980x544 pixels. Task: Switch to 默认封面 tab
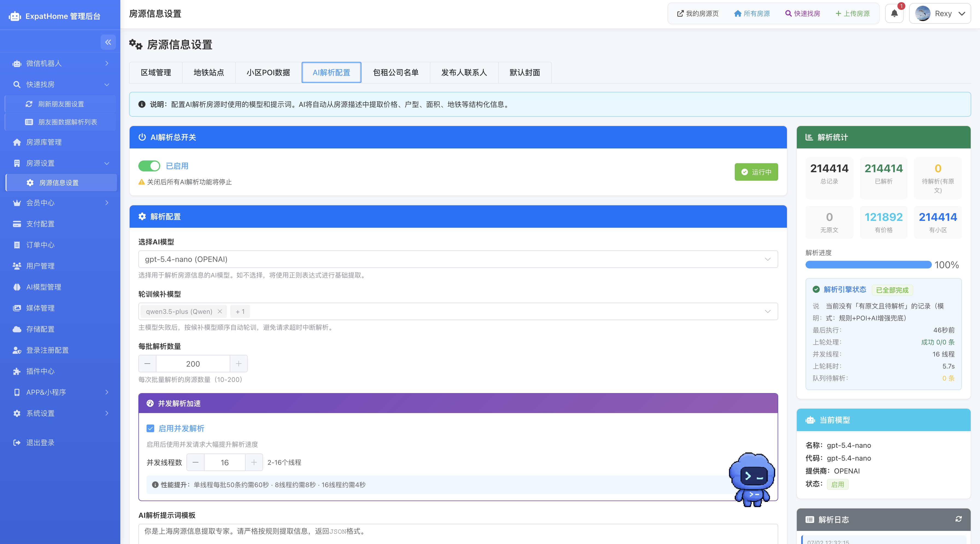pyautogui.click(x=525, y=72)
